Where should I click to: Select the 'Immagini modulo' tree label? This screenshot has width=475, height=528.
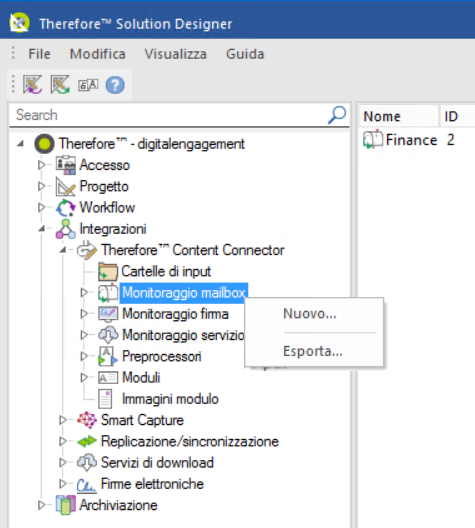pos(170,399)
